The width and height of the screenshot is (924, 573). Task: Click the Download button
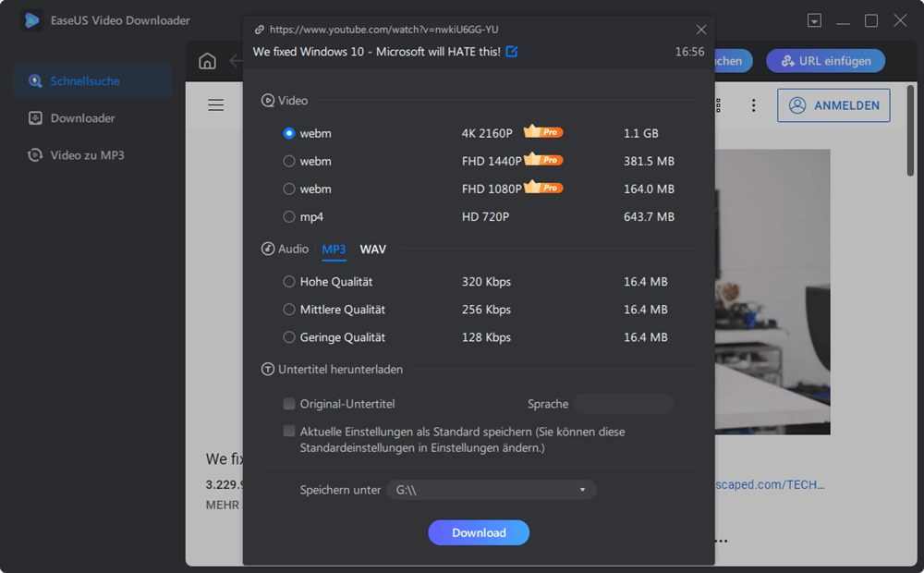(479, 533)
